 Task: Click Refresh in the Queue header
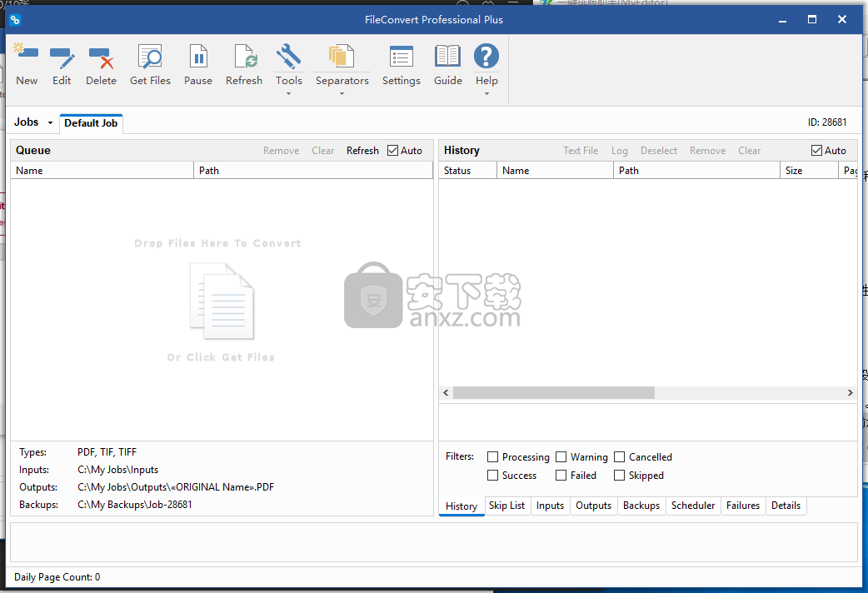[x=362, y=151]
